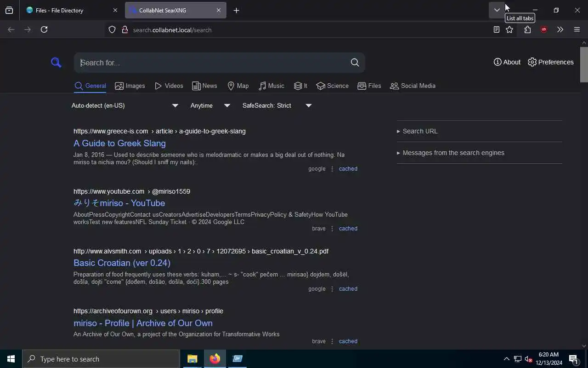Open the language Auto-detect (en-US) dropdown
588x368 pixels.
click(x=125, y=105)
